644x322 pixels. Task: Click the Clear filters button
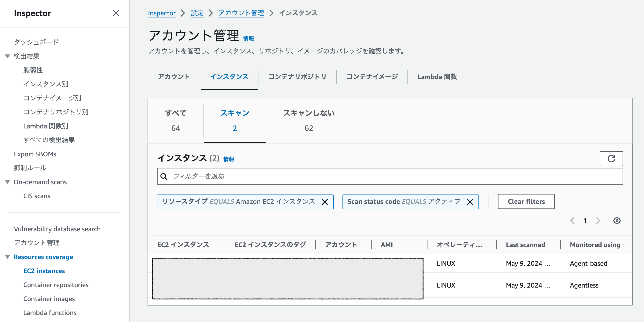pos(526,201)
